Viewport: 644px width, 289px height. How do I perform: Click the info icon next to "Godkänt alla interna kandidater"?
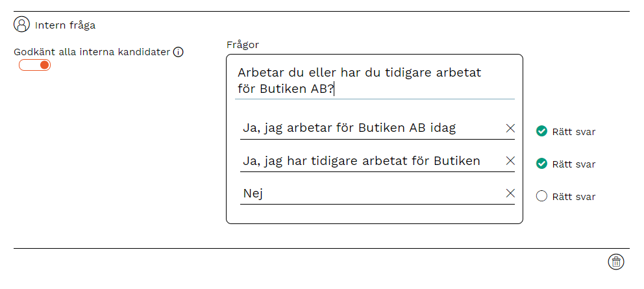[x=179, y=52]
